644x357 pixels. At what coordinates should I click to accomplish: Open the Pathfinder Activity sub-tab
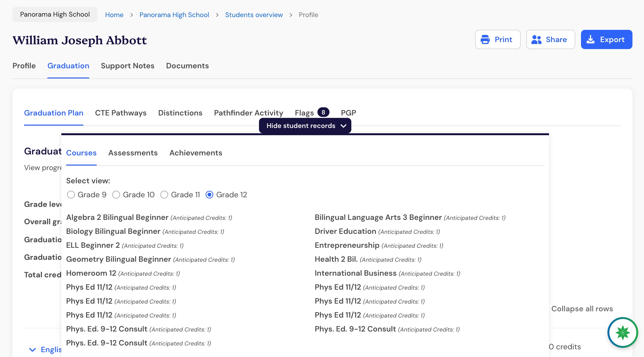click(x=248, y=113)
